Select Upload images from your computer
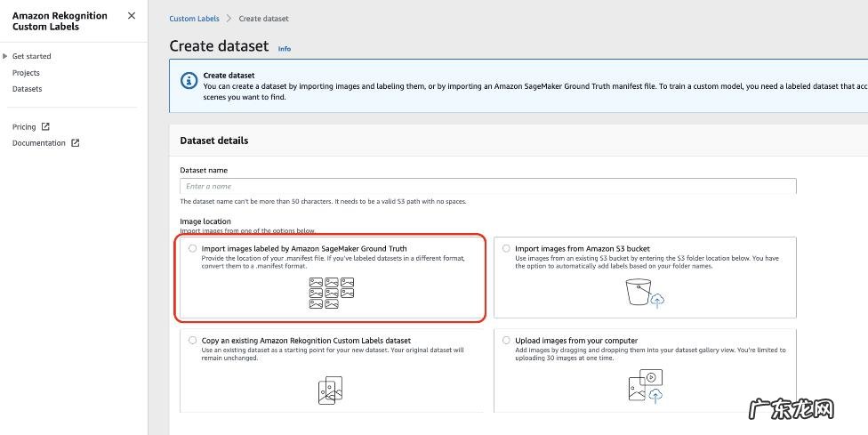Viewport: 868px width, 435px height. pos(507,341)
